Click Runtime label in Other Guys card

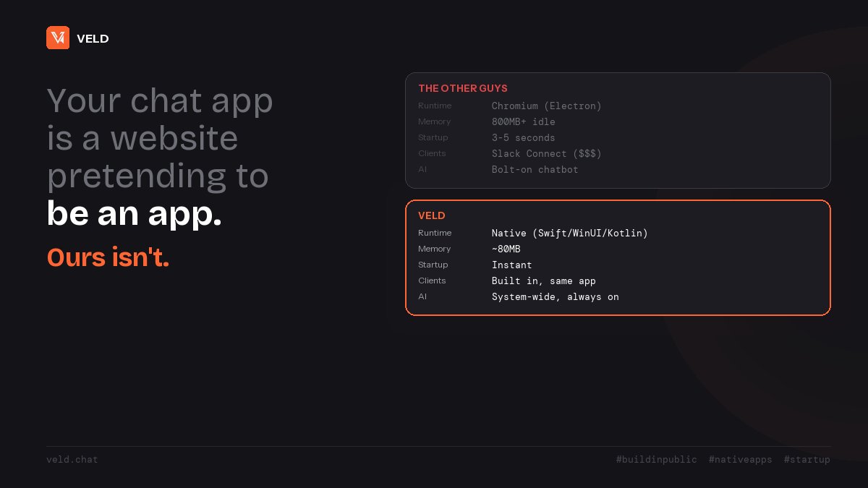pos(435,106)
